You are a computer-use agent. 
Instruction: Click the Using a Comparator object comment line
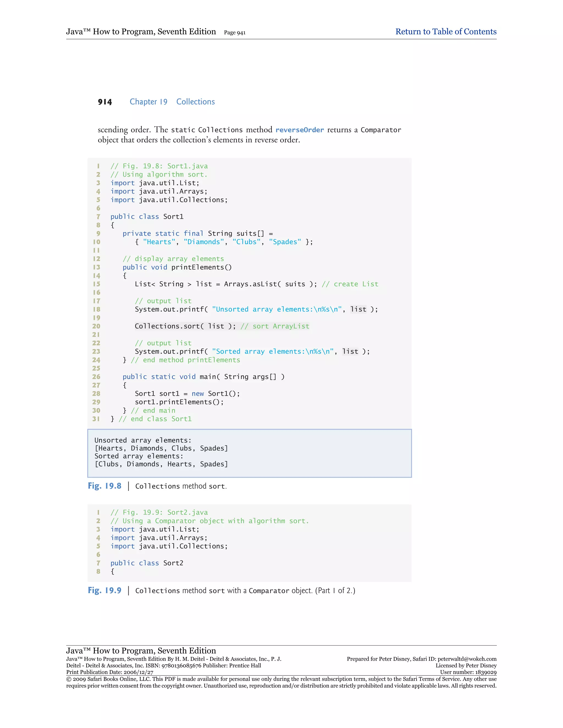pos(209,521)
